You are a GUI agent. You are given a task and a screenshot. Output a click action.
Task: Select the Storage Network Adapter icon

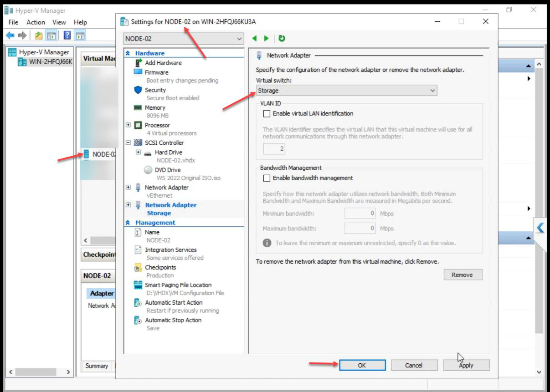(138, 205)
